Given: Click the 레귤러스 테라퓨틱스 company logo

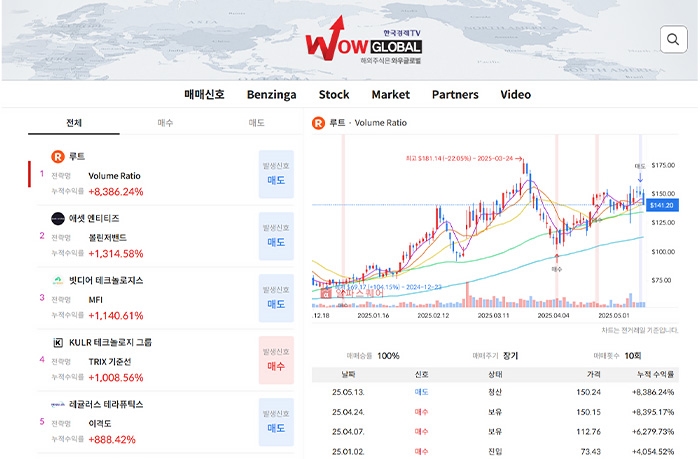Looking at the screenshot, I should pos(58,404).
